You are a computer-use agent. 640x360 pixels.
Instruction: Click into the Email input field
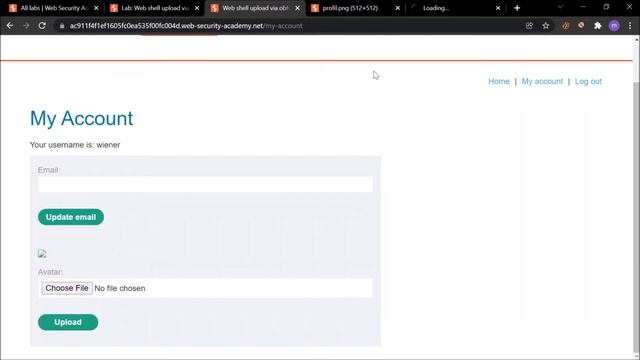[x=205, y=184]
